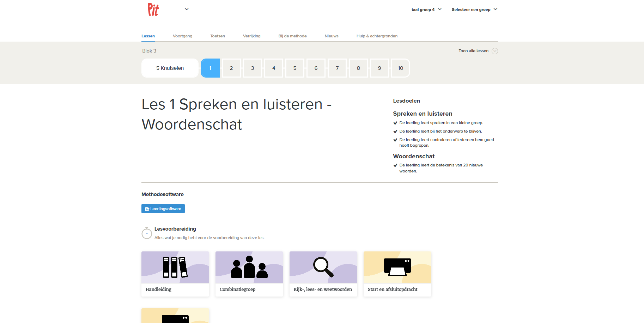
Task: Open the printer Start en afsluitopdracht thumbnail
Action: coord(397,267)
